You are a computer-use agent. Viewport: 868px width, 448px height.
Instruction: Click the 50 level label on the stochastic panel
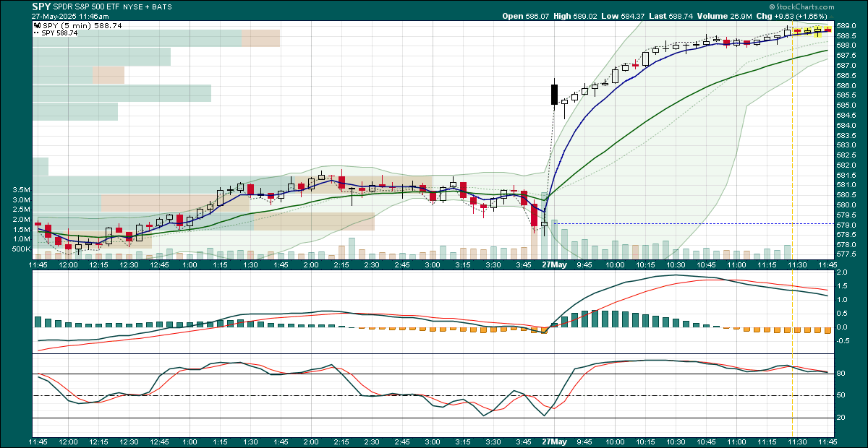coord(841,395)
